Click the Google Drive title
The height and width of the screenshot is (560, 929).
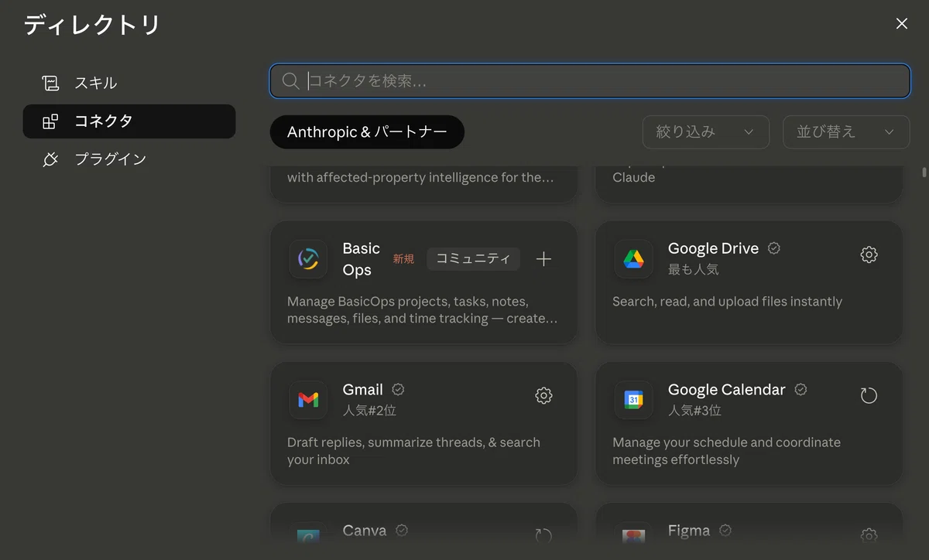coord(713,248)
